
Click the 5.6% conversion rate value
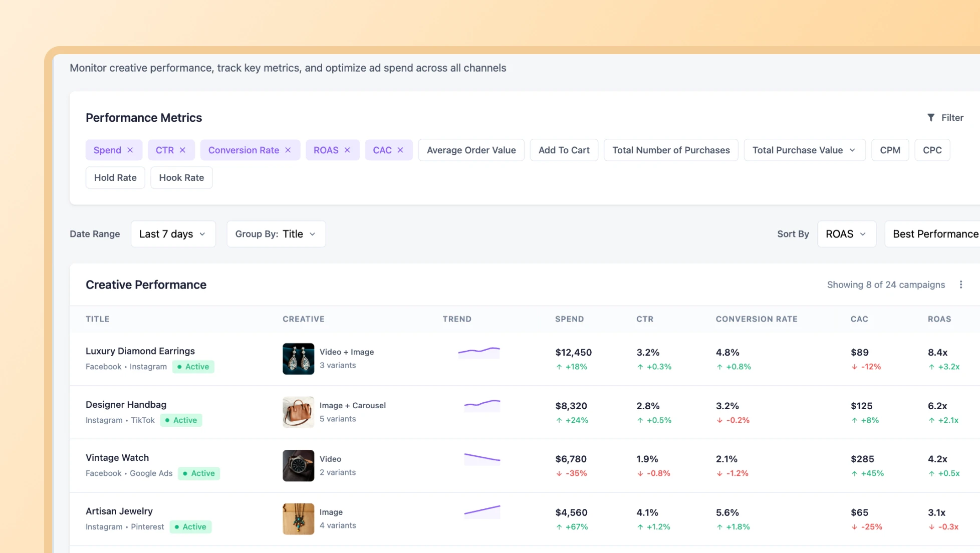(x=727, y=513)
